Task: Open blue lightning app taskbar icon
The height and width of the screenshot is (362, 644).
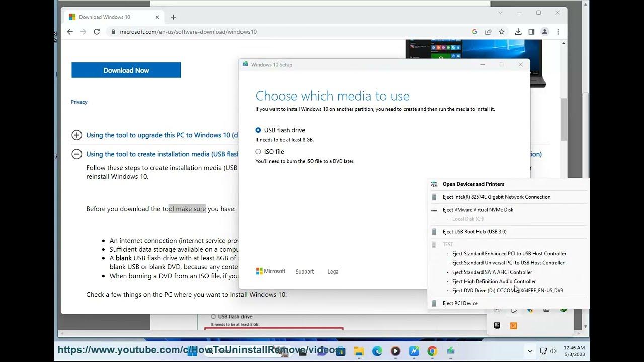Action: 414,351
